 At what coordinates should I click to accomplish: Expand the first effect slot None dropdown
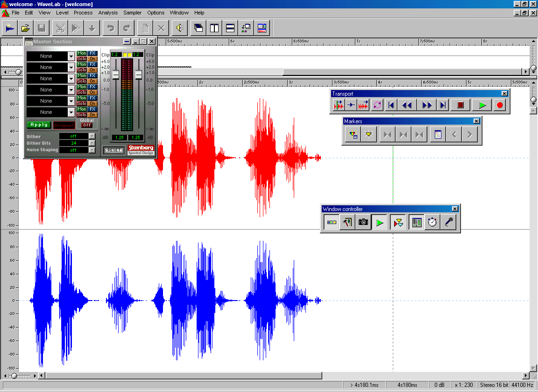(71, 56)
